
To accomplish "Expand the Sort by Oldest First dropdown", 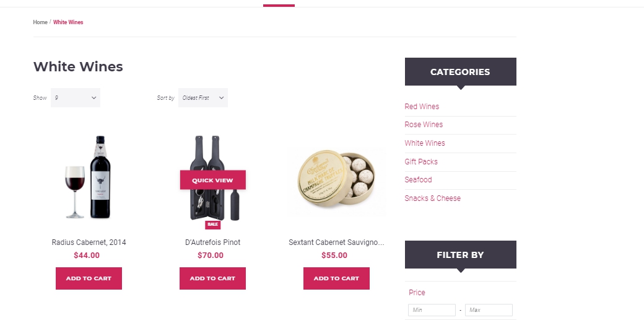I will click(203, 98).
